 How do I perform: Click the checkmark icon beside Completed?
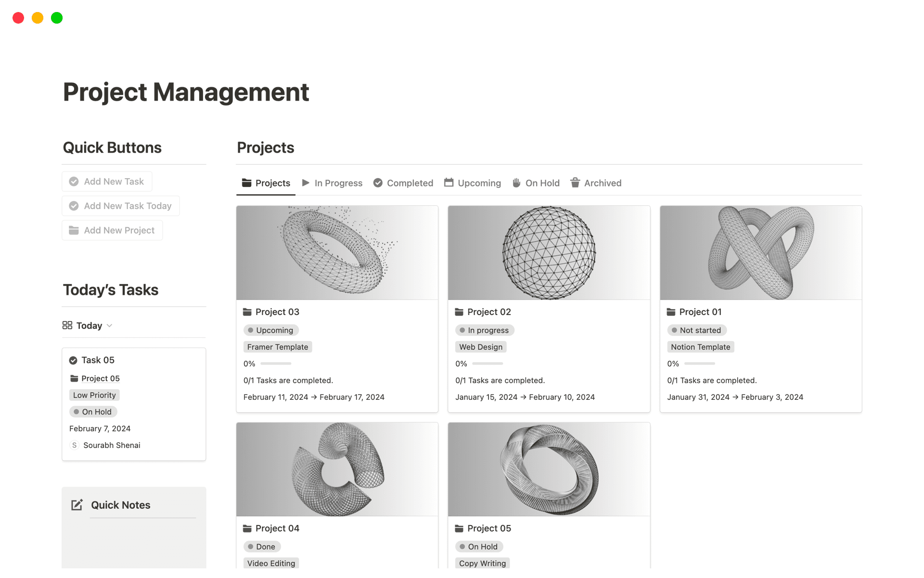point(378,183)
